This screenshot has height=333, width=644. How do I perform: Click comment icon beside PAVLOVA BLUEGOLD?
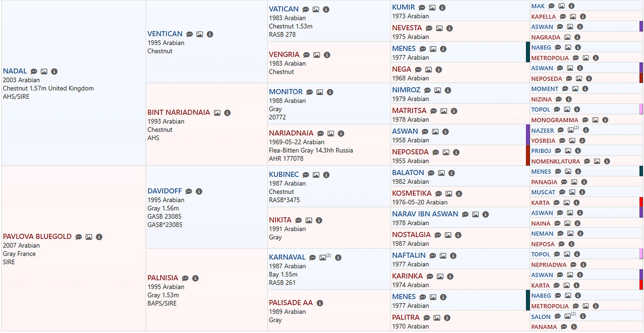[x=79, y=237]
